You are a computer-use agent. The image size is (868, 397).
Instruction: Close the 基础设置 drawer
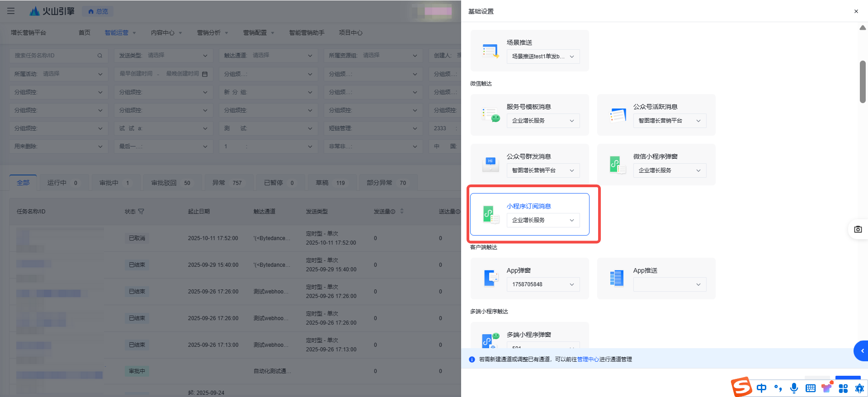tap(856, 11)
